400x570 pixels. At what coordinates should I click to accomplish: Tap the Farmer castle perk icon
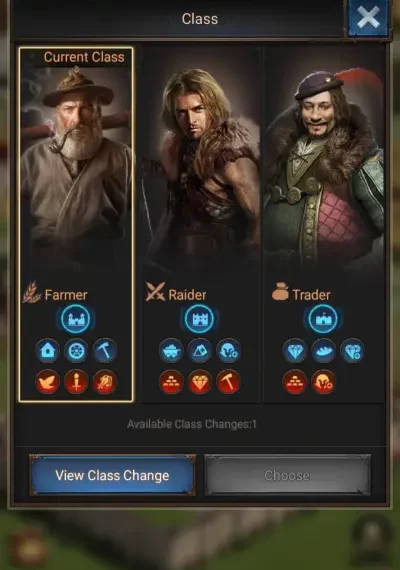pos(75,319)
